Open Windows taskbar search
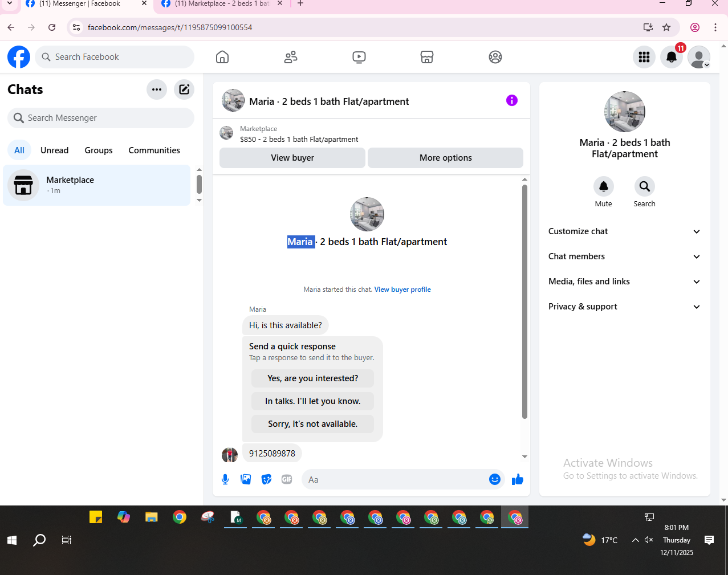Image resolution: width=728 pixels, height=575 pixels. click(x=39, y=540)
